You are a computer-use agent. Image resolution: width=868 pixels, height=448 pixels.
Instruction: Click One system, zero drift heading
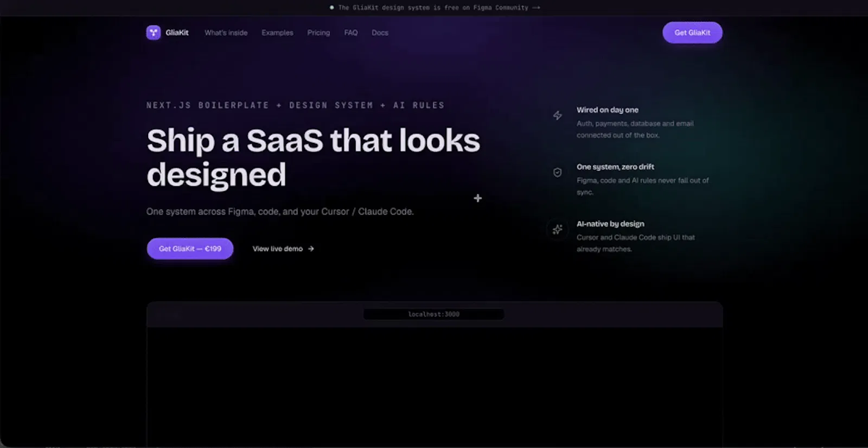(x=615, y=167)
